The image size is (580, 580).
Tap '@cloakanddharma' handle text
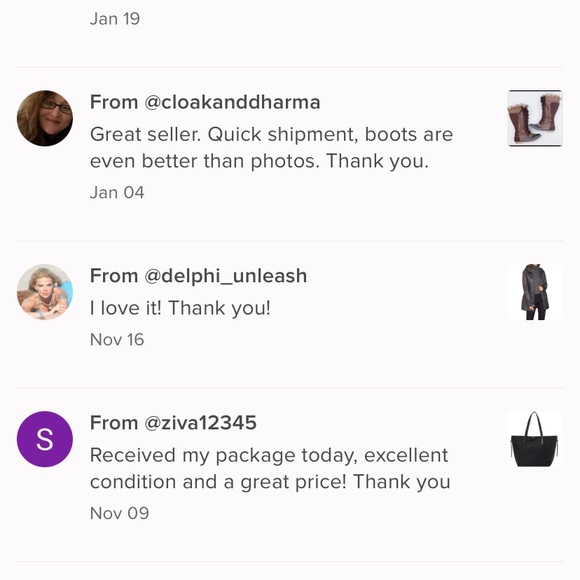click(x=232, y=102)
